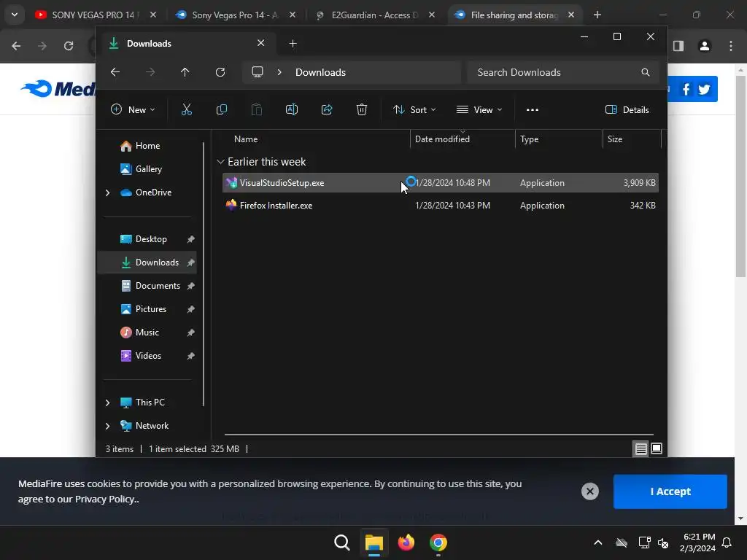Open the Privacy Policy link
The width and height of the screenshot is (747, 560).
pyautogui.click(x=105, y=499)
